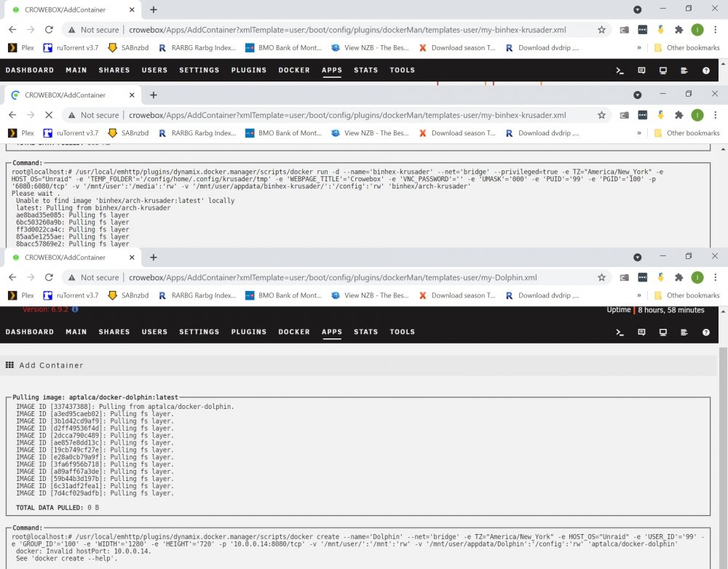Open the Download dvdrip bookmark in top window
728x569 pixels.
(542, 48)
